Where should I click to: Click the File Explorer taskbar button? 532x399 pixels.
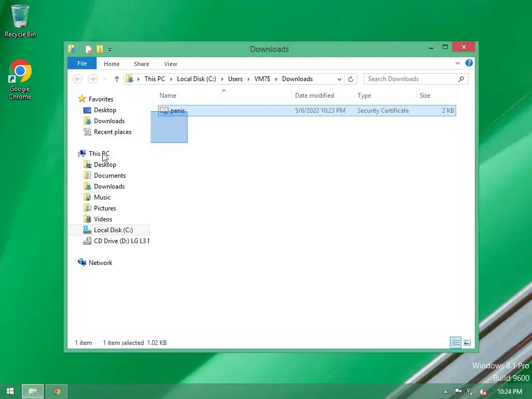click(33, 391)
